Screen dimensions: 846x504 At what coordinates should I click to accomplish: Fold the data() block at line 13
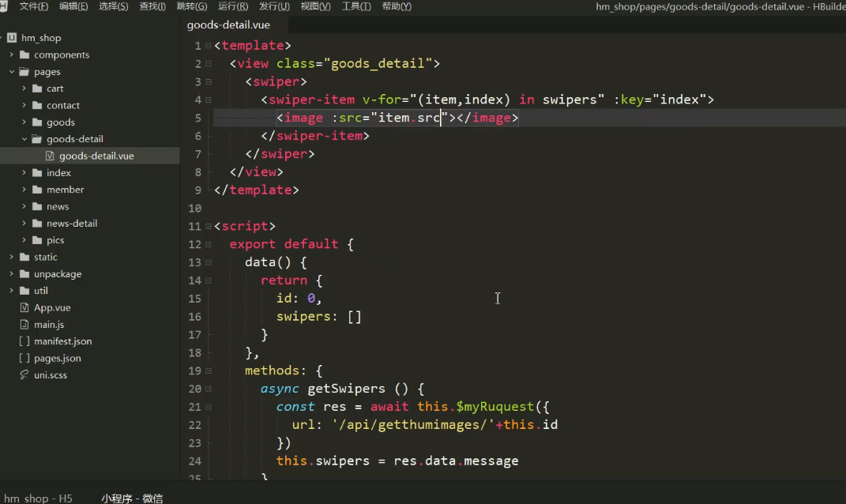209,263
